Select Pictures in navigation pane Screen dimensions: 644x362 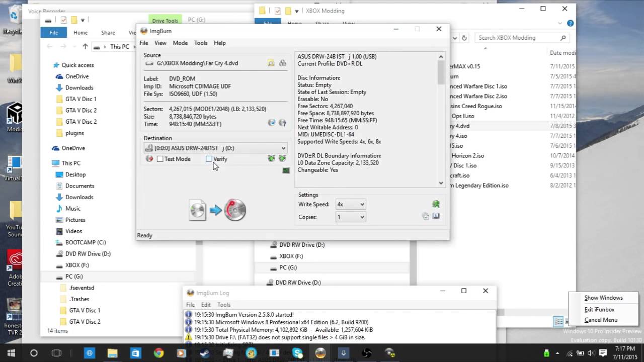(75, 220)
